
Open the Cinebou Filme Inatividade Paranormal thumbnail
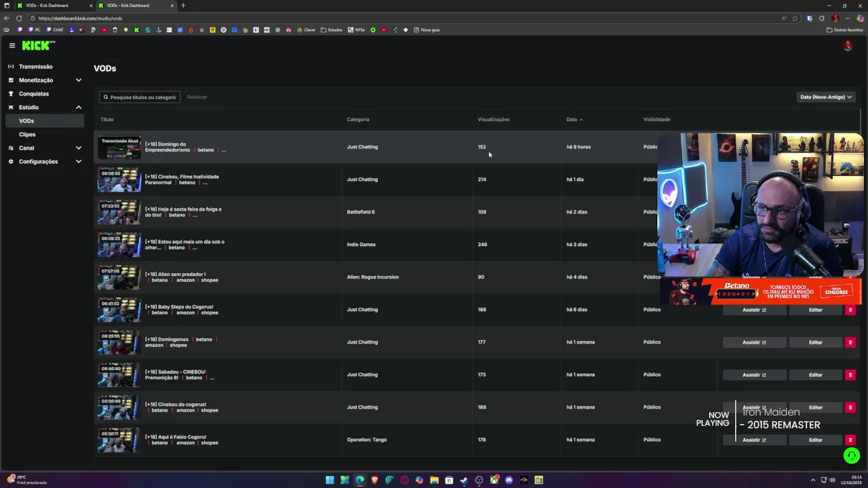click(119, 180)
